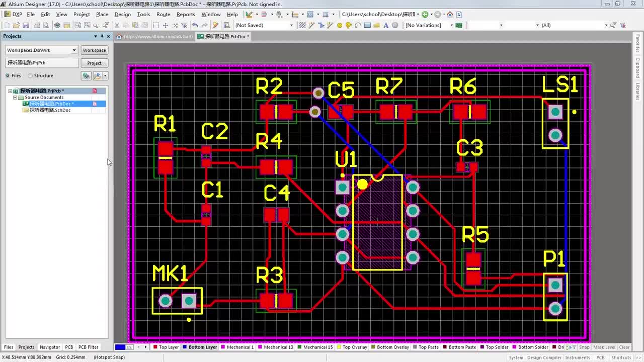Screen dimensions: 644x362
Task: Click the Save icon in toolbar
Action: click(x=25, y=25)
